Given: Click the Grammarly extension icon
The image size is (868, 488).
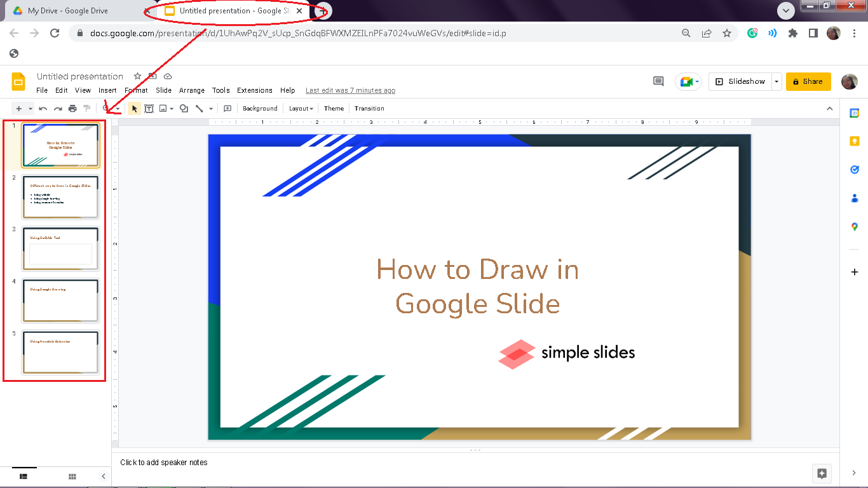Looking at the screenshot, I should click(752, 33).
